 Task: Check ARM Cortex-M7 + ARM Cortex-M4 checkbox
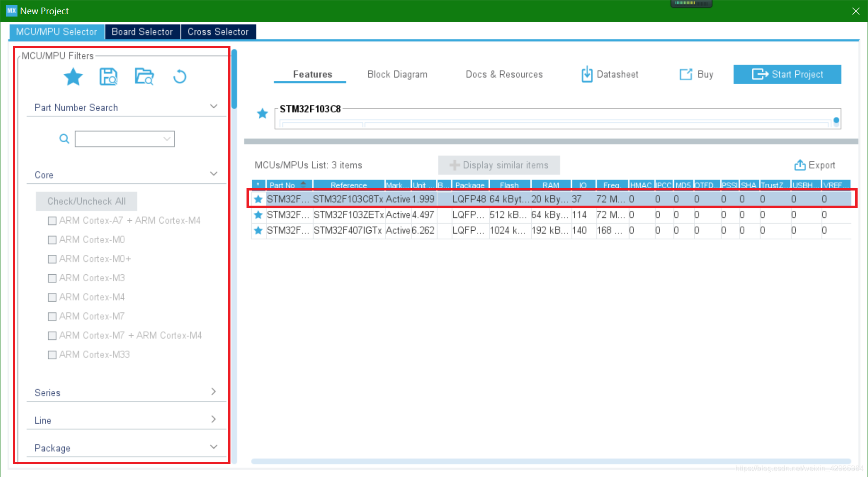[52, 336]
